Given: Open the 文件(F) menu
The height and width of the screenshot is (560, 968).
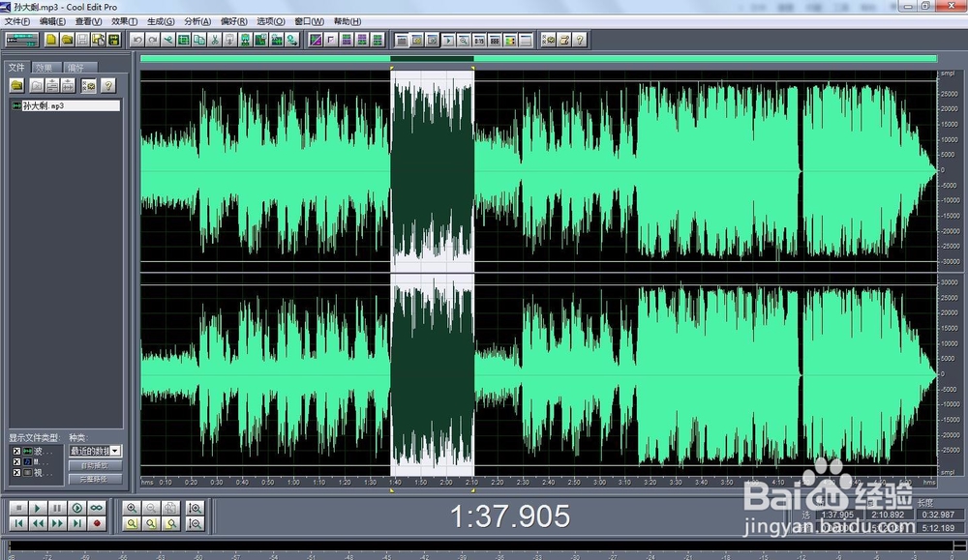Looking at the screenshot, I should pos(17,21).
